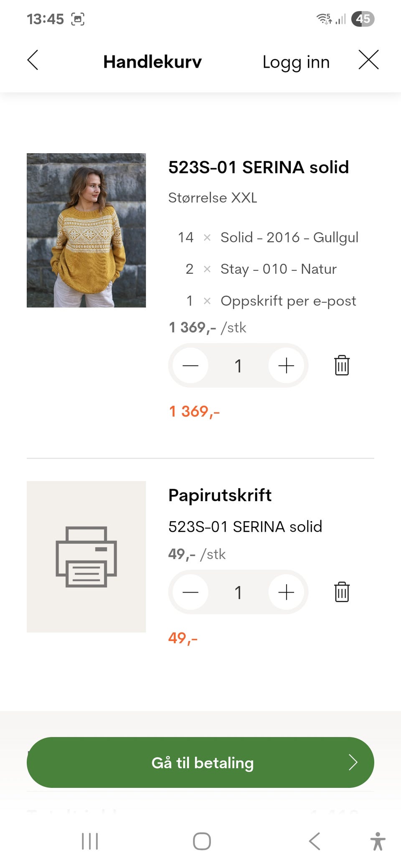The image size is (401, 868).
Task: Tap the chevron arrow on the payment button
Action: click(353, 762)
